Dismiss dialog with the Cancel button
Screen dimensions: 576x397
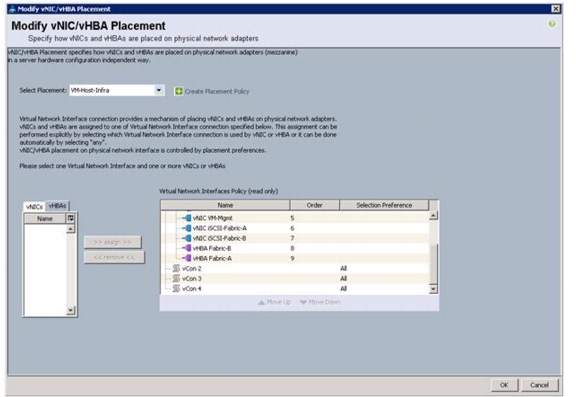tap(539, 385)
